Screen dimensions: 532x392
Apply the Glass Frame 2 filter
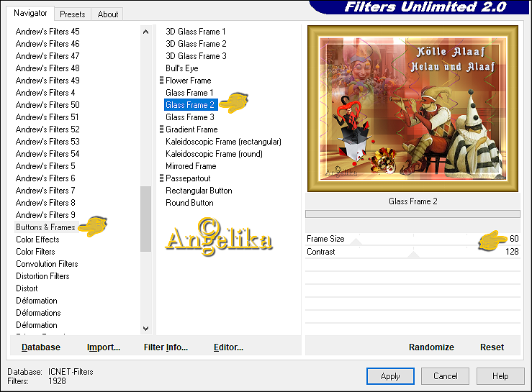pos(390,376)
